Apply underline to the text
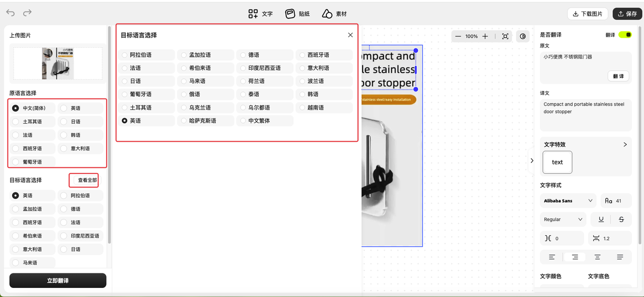644x297 pixels. pos(601,219)
